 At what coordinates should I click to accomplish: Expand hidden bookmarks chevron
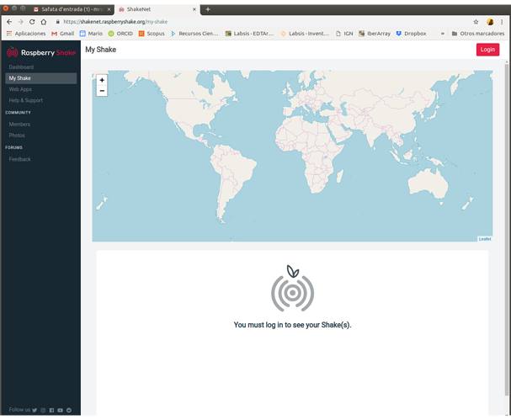pos(442,34)
